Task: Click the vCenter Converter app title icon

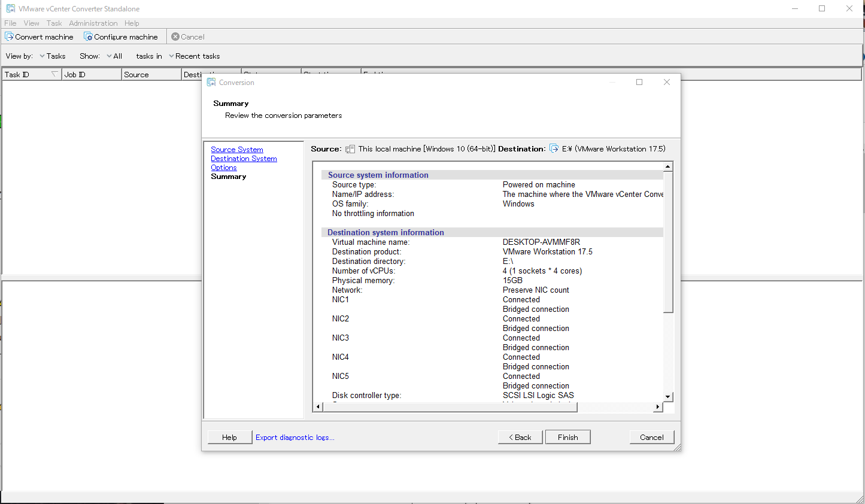Action: click(x=11, y=8)
